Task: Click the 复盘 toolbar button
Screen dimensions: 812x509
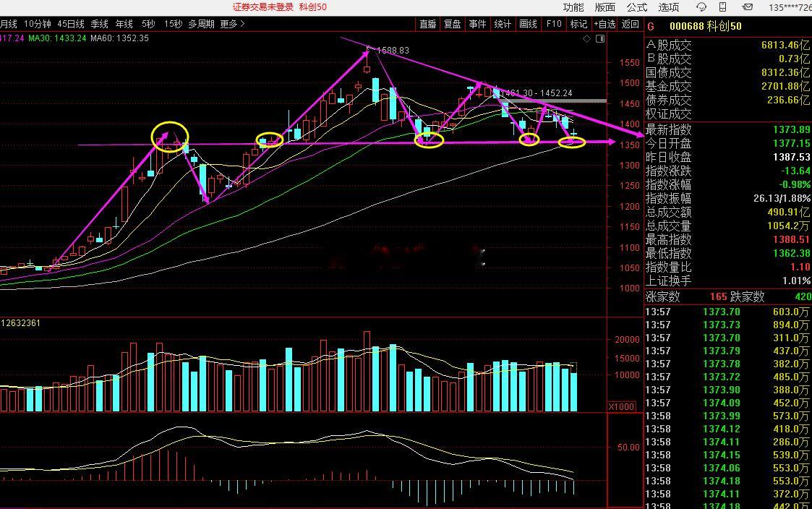Action: [452, 24]
